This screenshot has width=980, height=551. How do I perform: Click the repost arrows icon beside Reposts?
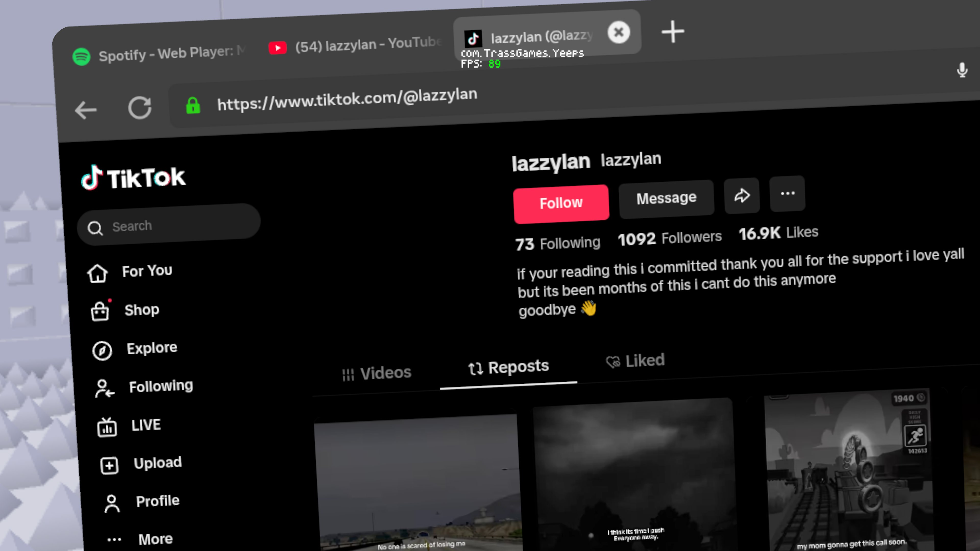coord(475,369)
